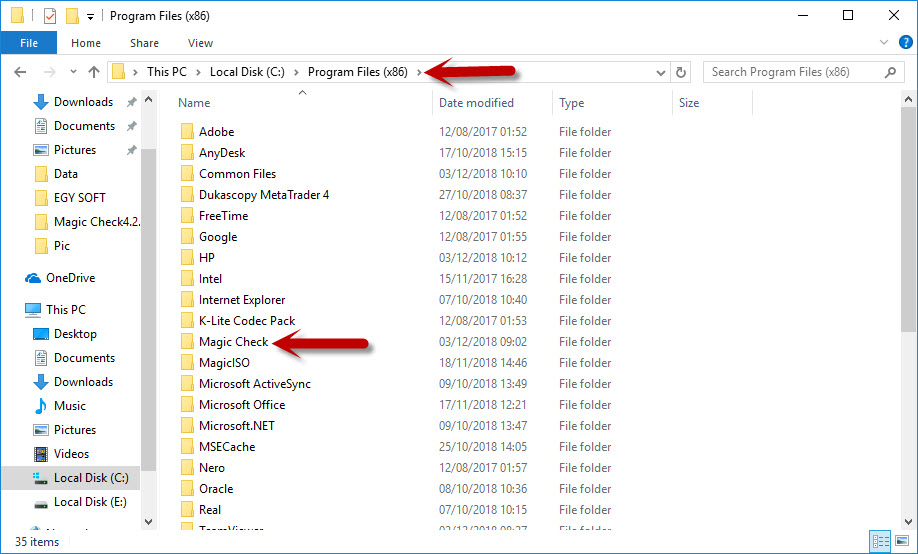
Task: Open the recent locations dropdown arrow
Action: click(73, 72)
